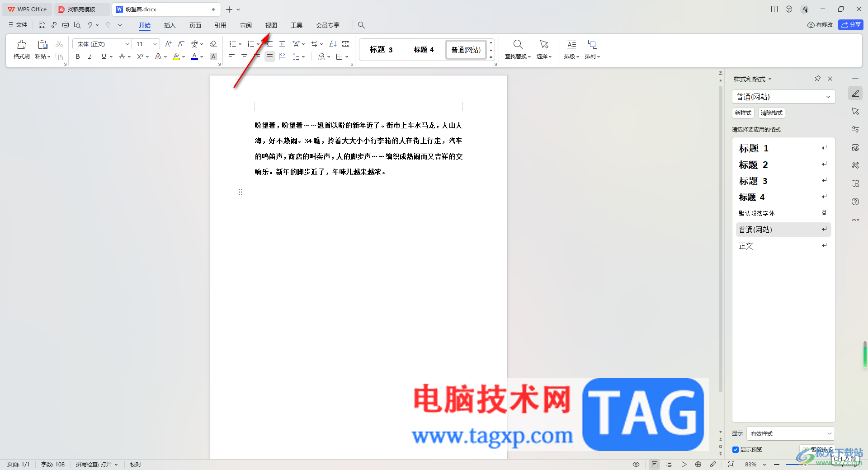868x470 pixels.
Task: Toggle Italic formatting
Action: [x=90, y=56]
